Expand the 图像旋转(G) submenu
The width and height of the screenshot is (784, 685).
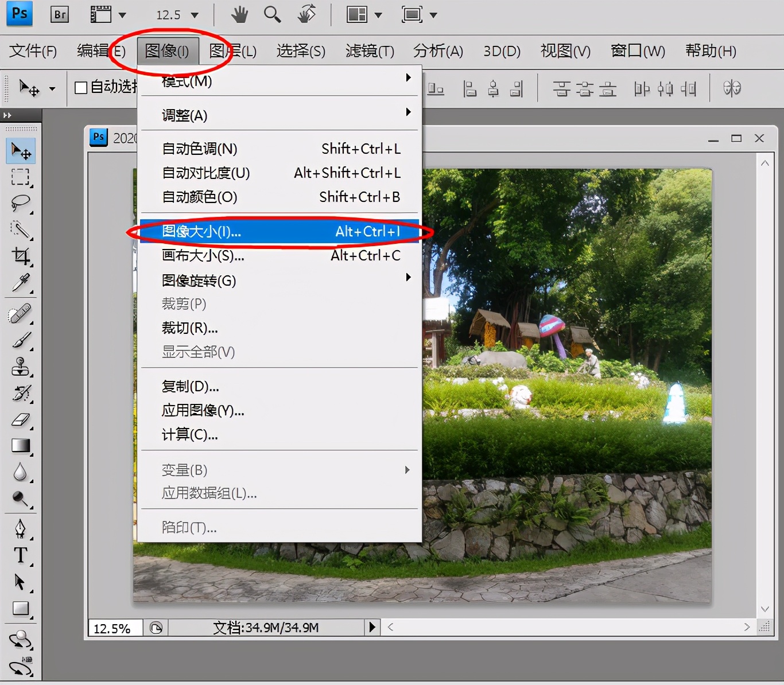(408, 277)
